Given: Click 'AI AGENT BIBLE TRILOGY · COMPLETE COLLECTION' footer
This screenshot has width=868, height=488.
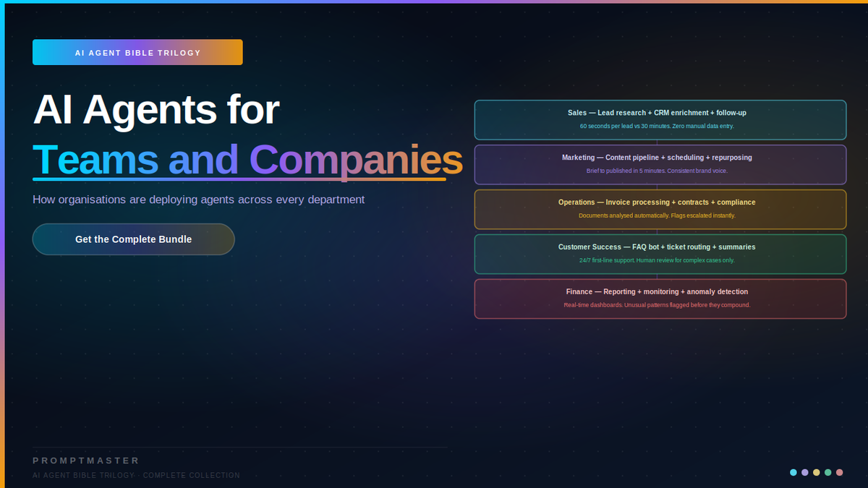Looking at the screenshot, I should click(136, 476).
